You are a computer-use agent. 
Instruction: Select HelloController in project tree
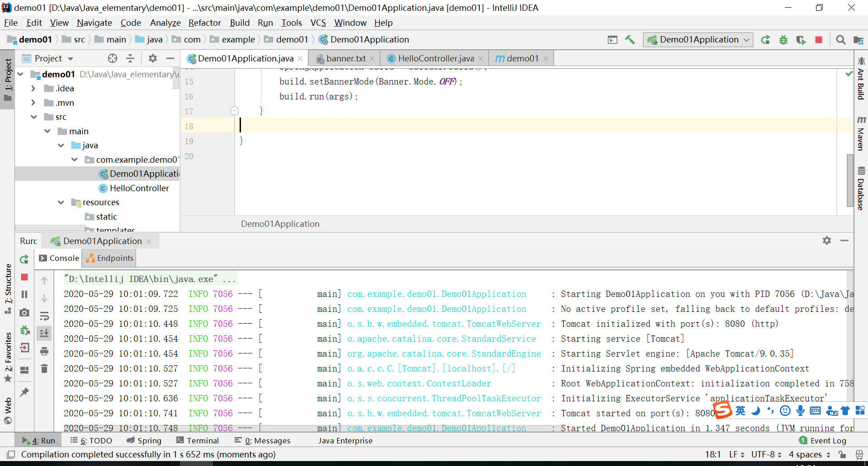[139, 188]
